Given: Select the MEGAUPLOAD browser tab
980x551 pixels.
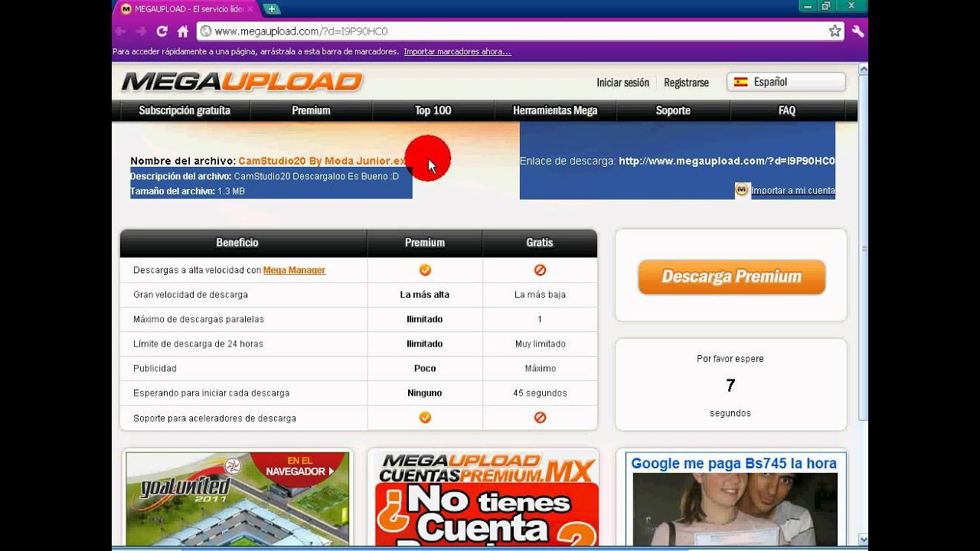Looking at the screenshot, I should [x=186, y=9].
